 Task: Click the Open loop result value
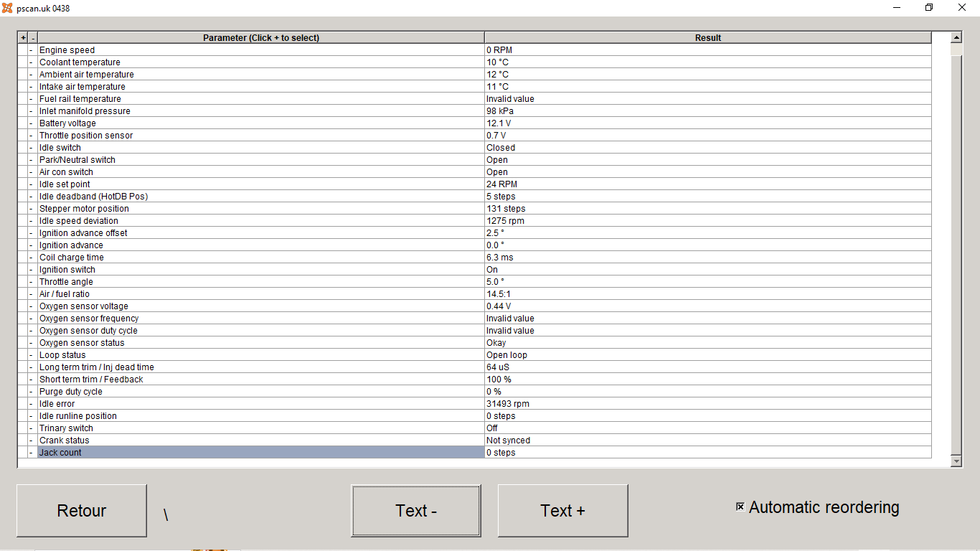click(x=708, y=355)
